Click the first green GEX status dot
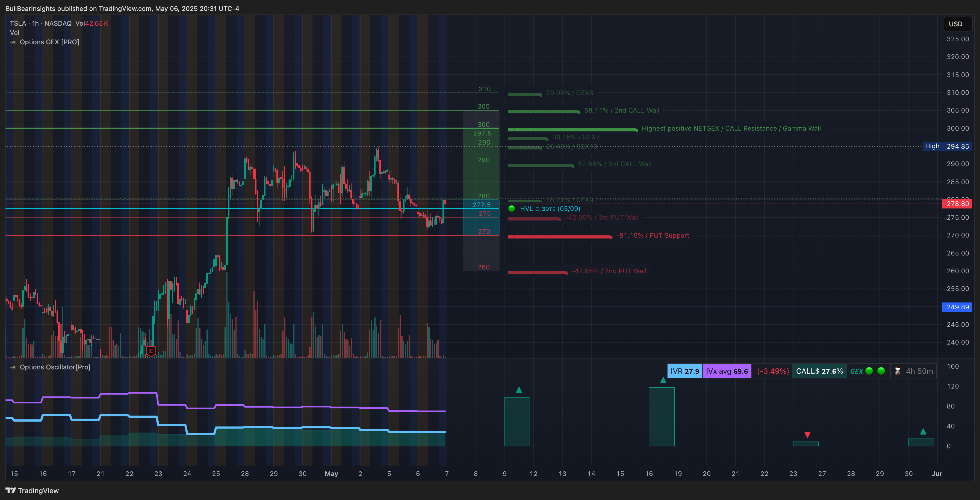 [869, 371]
